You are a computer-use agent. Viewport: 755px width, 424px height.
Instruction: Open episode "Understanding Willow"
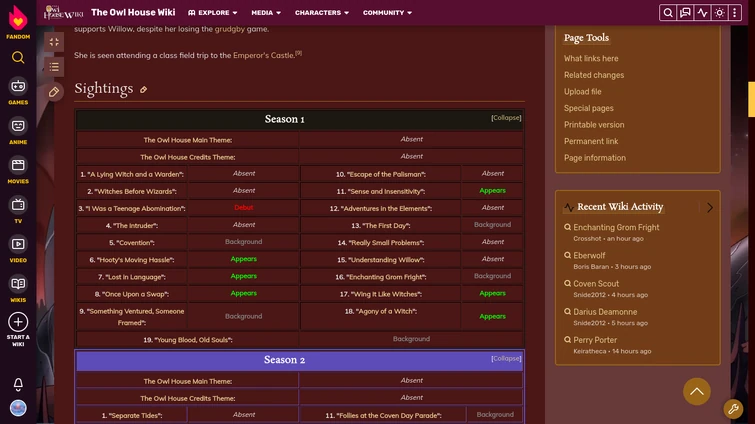(x=384, y=260)
